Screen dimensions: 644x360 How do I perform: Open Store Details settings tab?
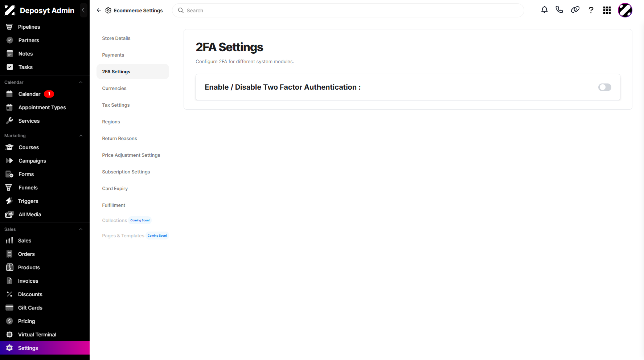pyautogui.click(x=133, y=38)
